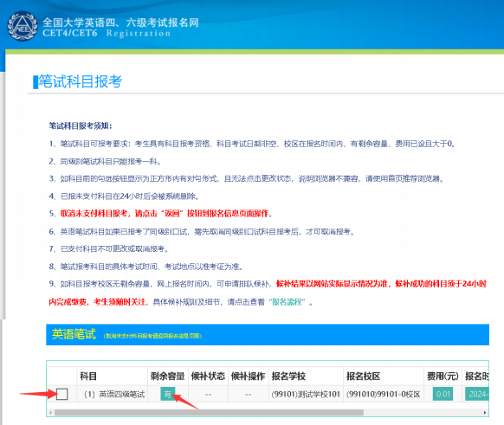Image resolution: width=504 pixels, height=425 pixels.
Task: Click the right arrow of horizontal scrollbar
Action: click(x=485, y=412)
